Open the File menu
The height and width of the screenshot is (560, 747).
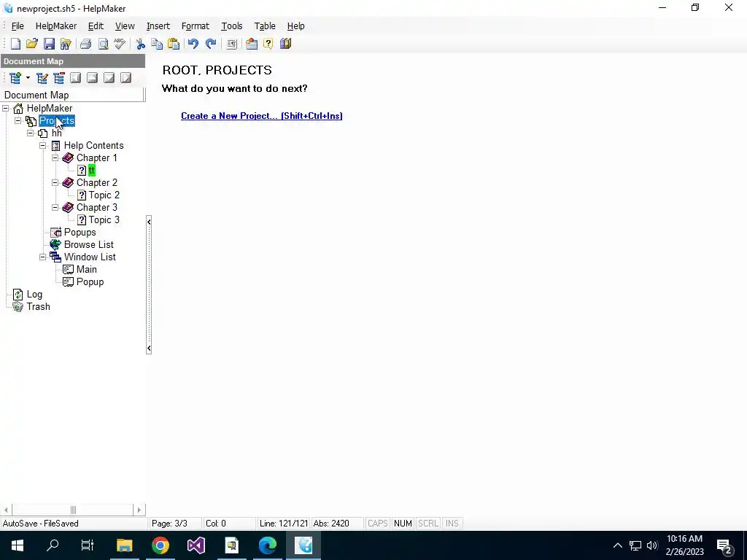coord(18,26)
